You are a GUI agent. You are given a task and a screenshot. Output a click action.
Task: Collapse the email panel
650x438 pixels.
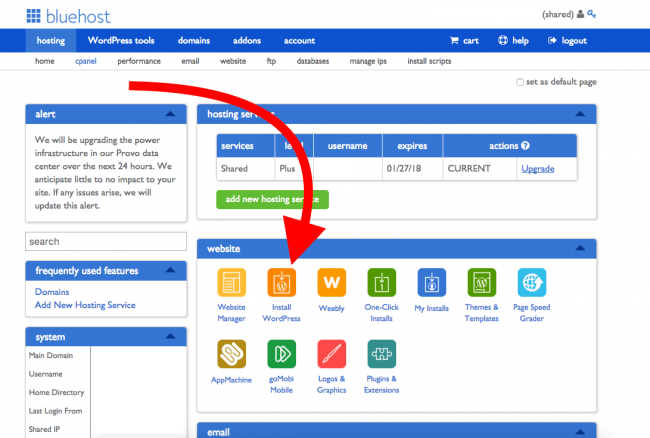tap(580, 432)
